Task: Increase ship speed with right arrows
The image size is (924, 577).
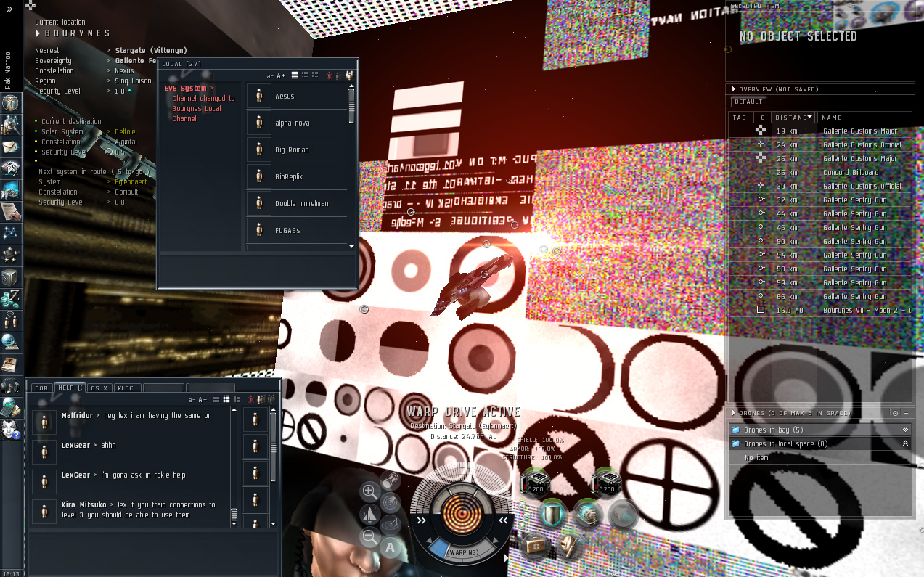Action: (504, 520)
